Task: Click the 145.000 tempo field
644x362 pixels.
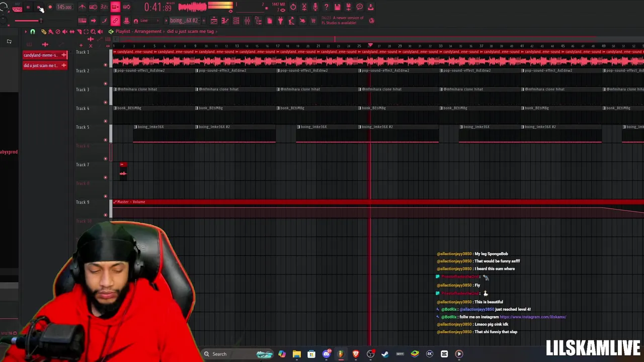Action: [64, 7]
